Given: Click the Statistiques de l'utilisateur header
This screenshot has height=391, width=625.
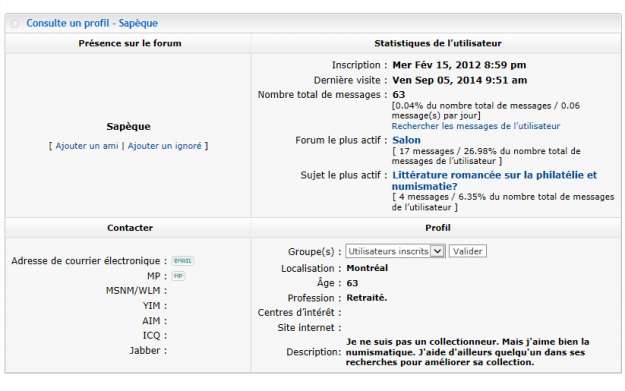Looking at the screenshot, I should [x=438, y=43].
